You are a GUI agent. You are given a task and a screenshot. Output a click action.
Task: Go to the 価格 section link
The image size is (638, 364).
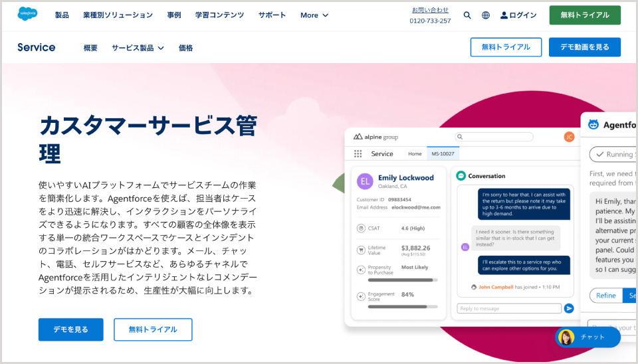pos(185,48)
